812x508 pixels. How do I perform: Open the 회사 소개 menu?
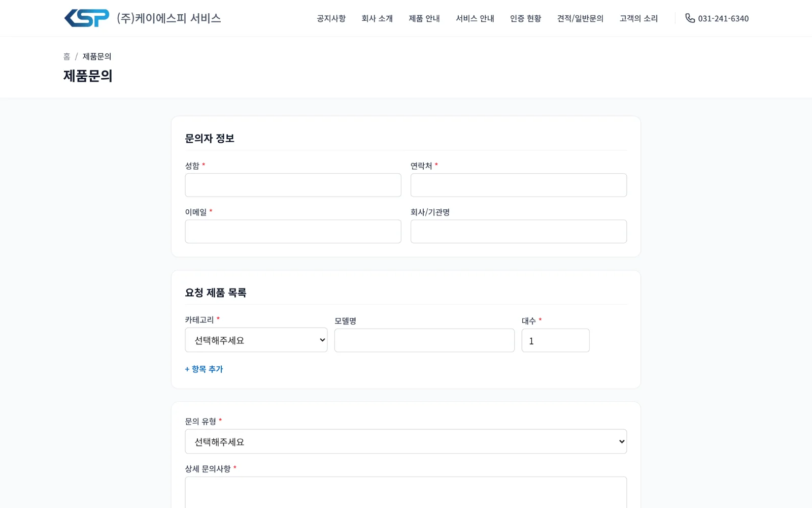(x=377, y=18)
